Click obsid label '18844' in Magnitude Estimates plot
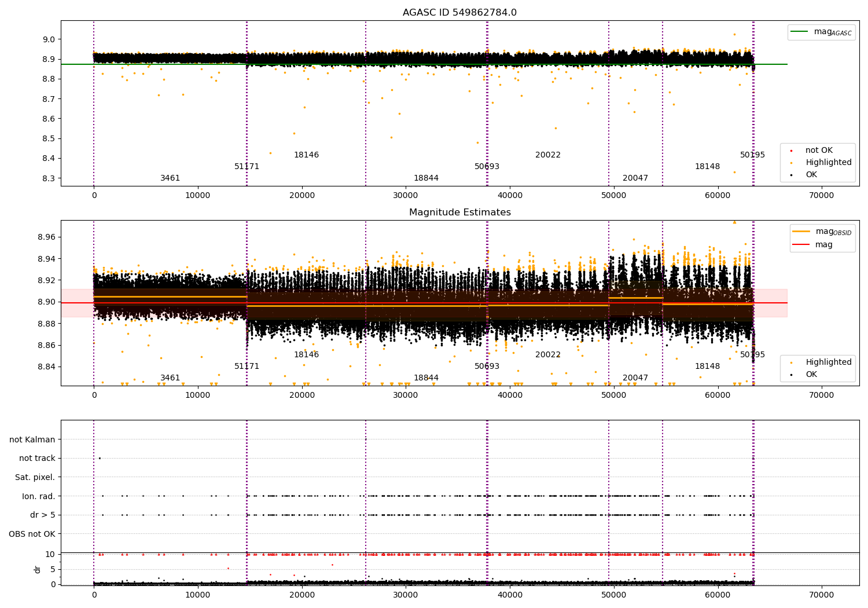Image resolution: width=868 pixels, height=608 pixels. click(426, 378)
